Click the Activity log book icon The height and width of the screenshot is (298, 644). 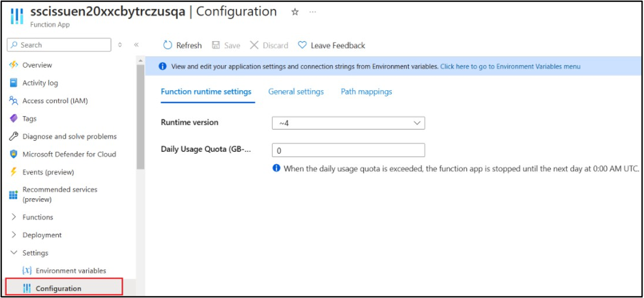pos(14,83)
